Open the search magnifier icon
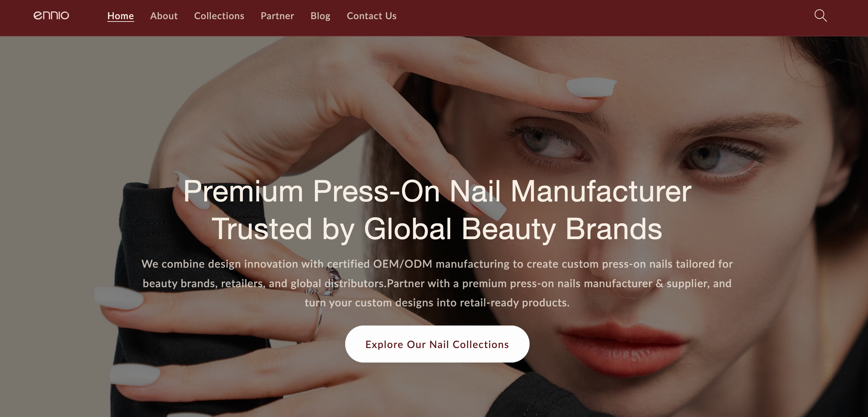This screenshot has width=868, height=417. pyautogui.click(x=821, y=15)
